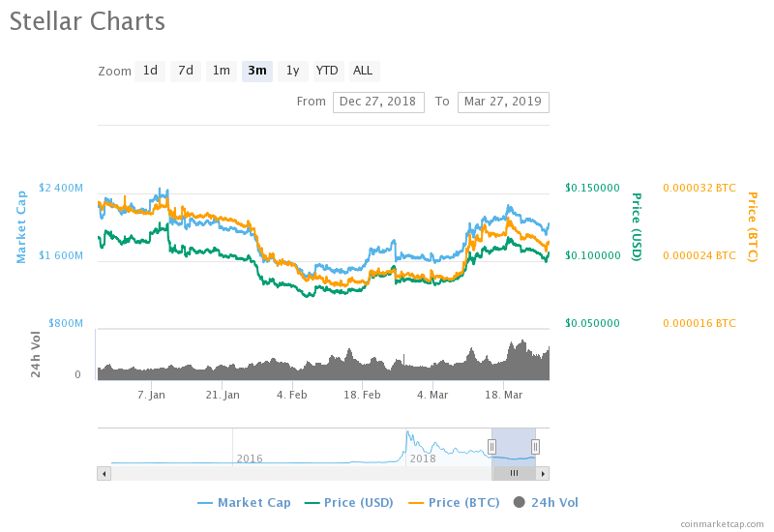This screenshot has height=532, width=774.
Task: Click the 2018 label in navigator
Action: click(423, 458)
